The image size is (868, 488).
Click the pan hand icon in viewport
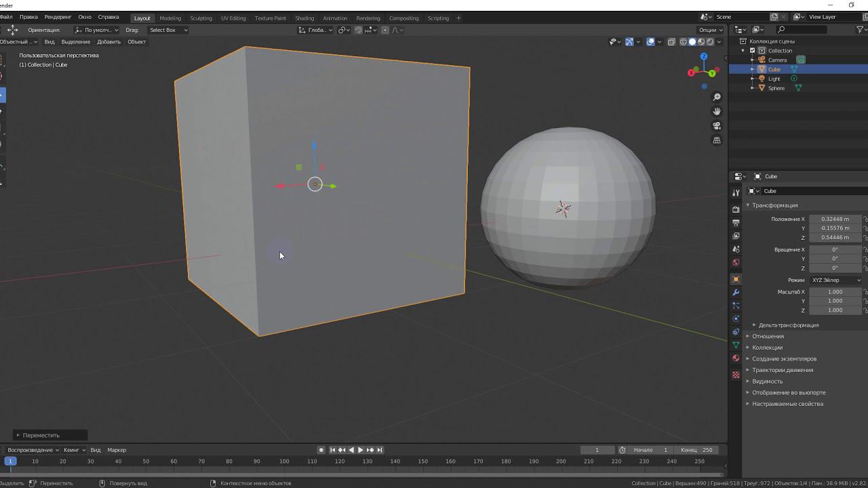point(717,111)
